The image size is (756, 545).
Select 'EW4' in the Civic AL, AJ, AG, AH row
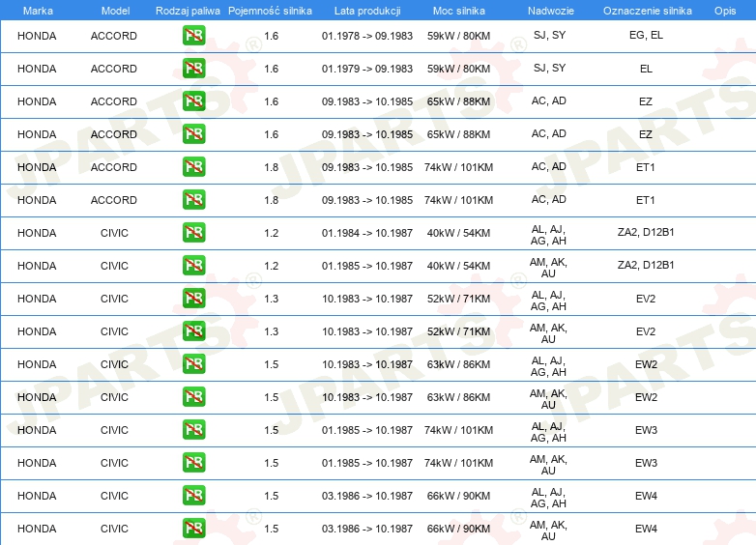point(646,496)
